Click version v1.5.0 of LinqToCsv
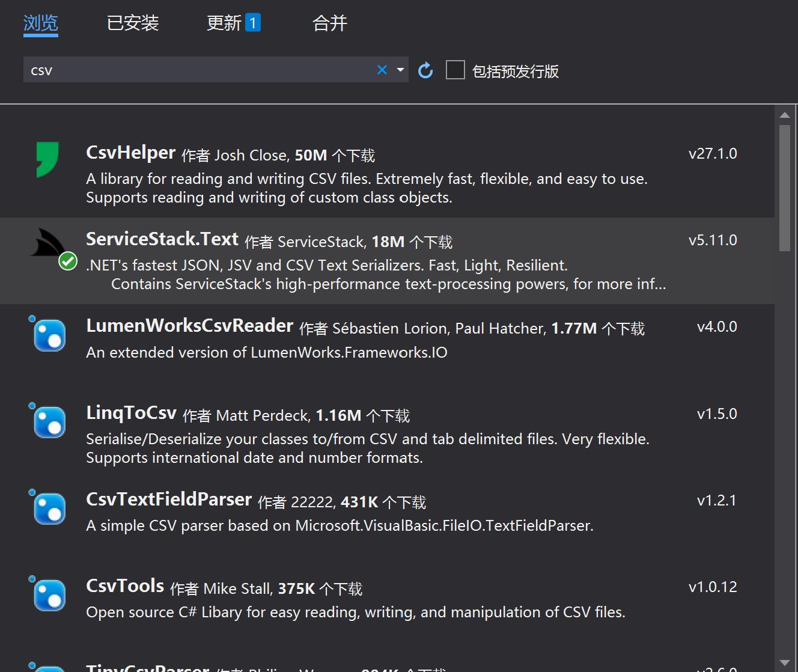 tap(717, 414)
